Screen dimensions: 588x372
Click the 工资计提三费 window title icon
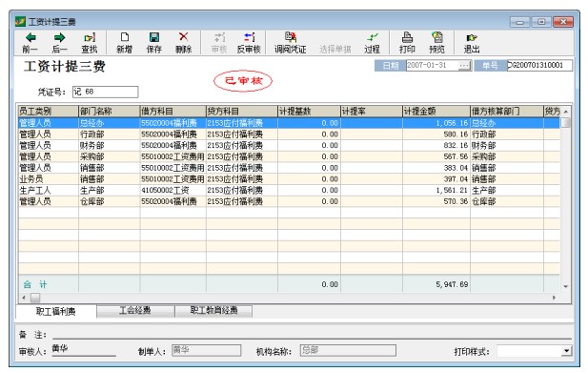(x=20, y=21)
